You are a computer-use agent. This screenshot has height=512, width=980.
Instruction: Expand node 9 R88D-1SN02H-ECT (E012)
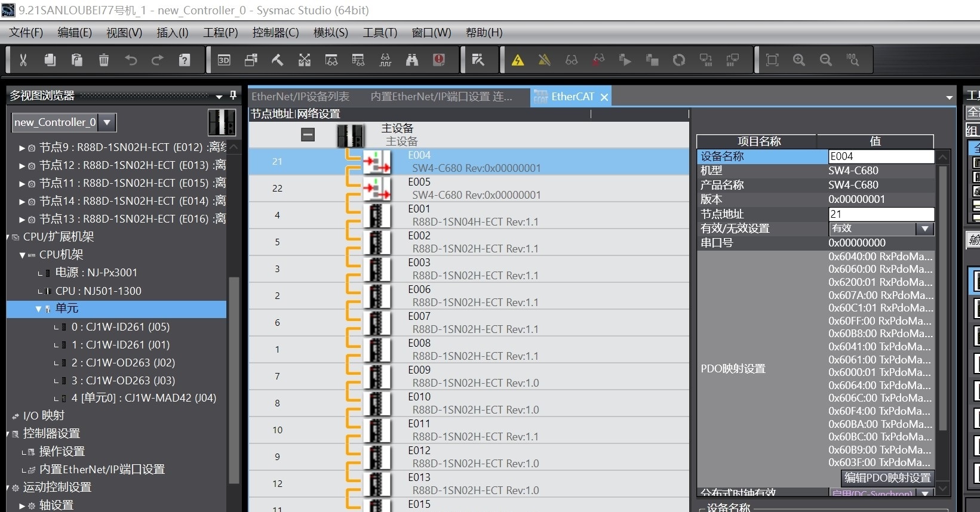point(22,148)
